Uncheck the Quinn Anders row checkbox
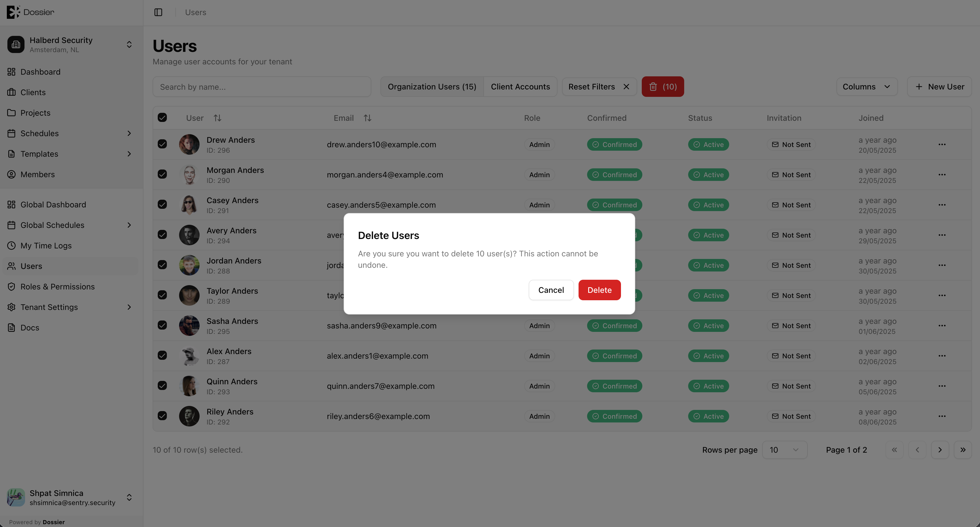980x527 pixels. pyautogui.click(x=163, y=385)
